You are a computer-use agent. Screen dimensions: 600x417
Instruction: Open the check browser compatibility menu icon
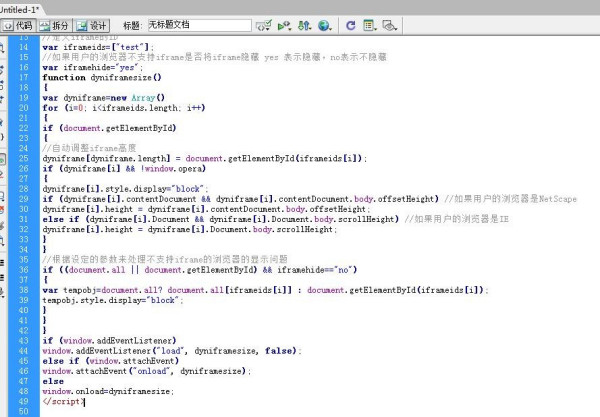[x=264, y=26]
